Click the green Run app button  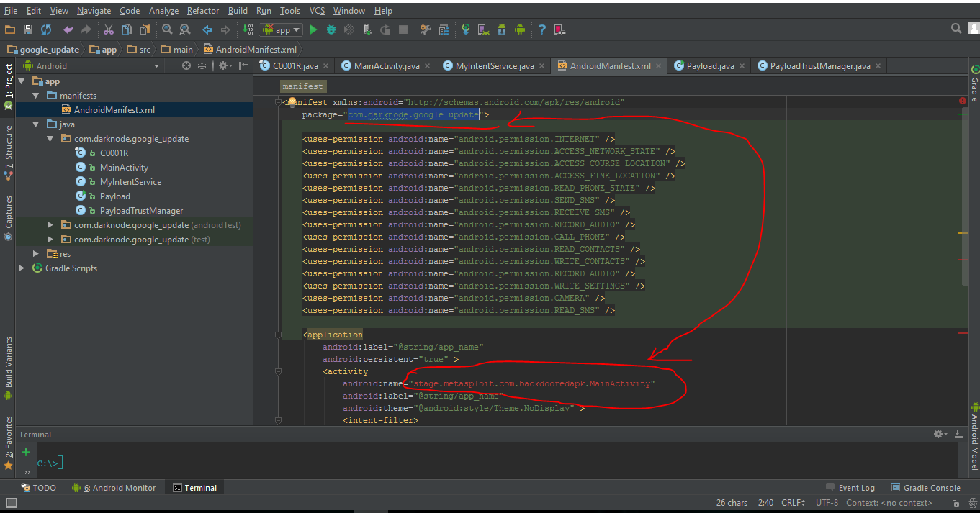click(313, 29)
